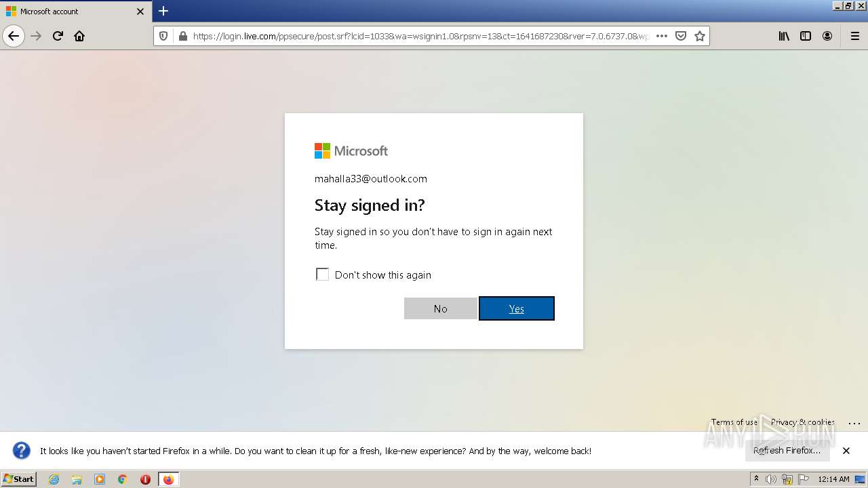
Task: Dismiss the Firefox refresh notification bar
Action: coord(846,451)
